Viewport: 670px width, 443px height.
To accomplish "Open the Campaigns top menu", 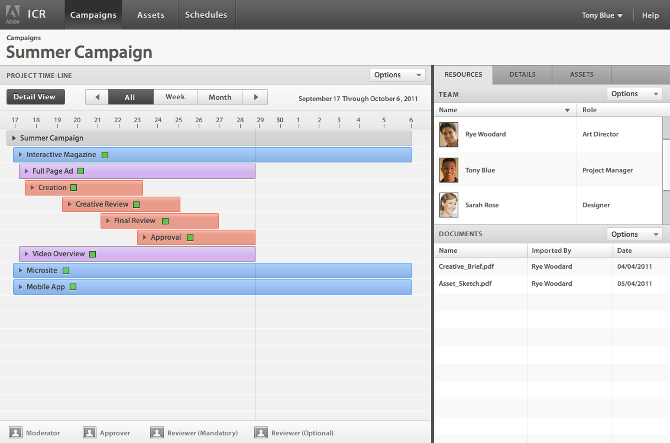I will 93,15.
